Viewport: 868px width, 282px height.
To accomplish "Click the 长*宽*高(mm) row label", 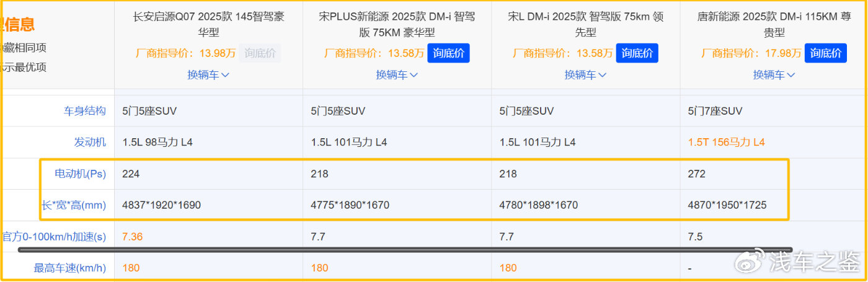I will [74, 205].
